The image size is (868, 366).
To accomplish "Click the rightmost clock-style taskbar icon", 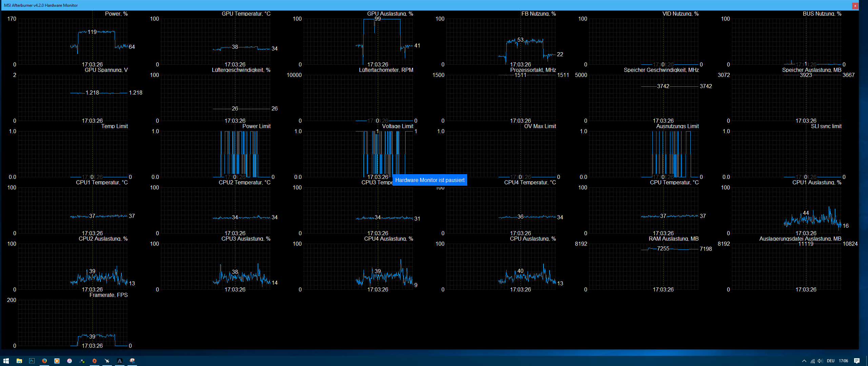I will 132,361.
